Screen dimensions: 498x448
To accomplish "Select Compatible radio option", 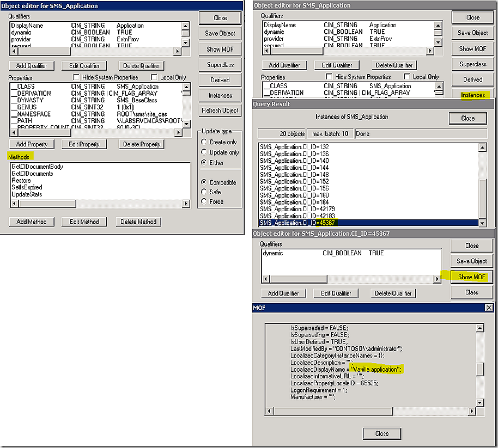I will (204, 182).
